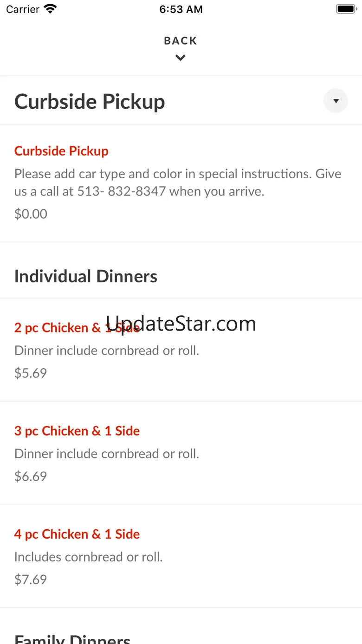Click the down chevron under BACK

[x=181, y=58]
